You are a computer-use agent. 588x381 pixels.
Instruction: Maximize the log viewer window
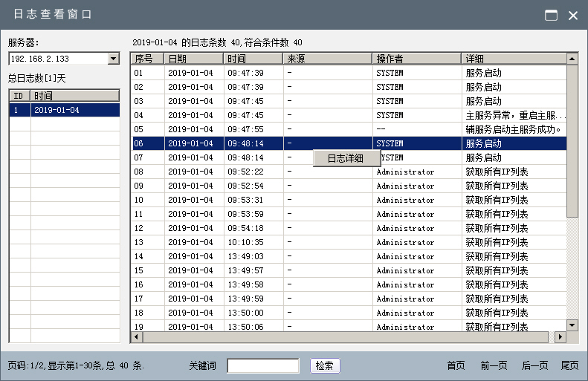click(x=551, y=15)
